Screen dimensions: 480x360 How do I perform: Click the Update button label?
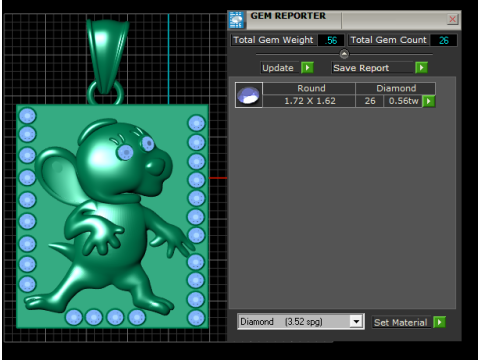pyautogui.click(x=278, y=68)
